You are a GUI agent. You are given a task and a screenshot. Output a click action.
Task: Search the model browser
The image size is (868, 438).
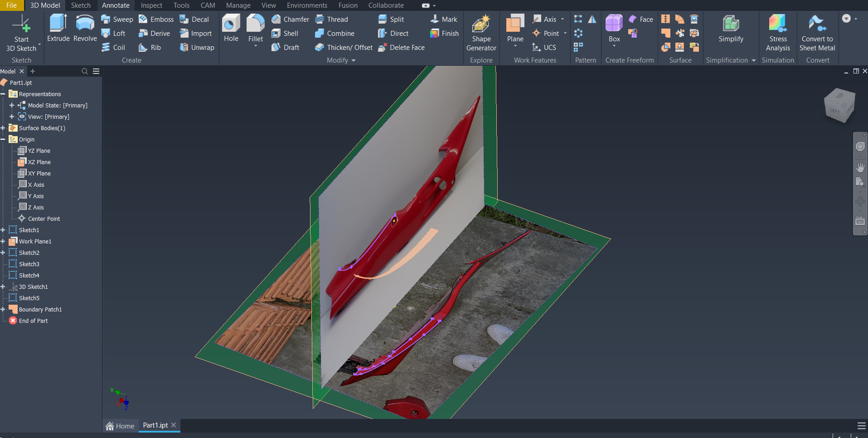(x=85, y=72)
